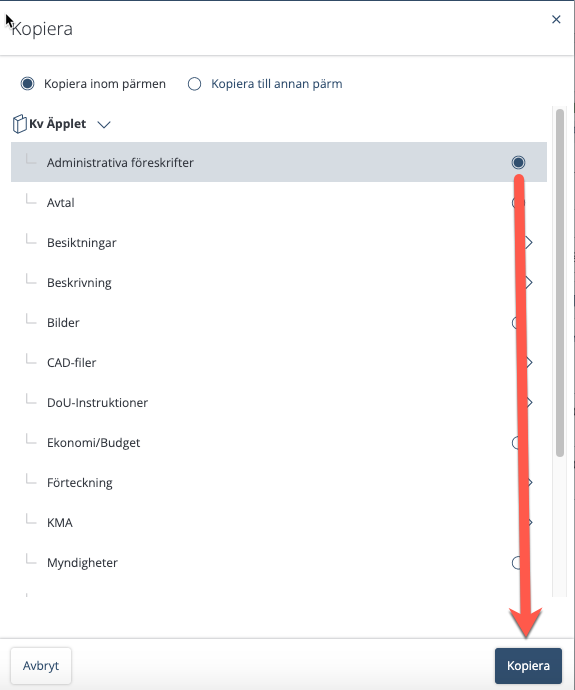Select the Administrativa föreskrifter radio button

click(518, 162)
